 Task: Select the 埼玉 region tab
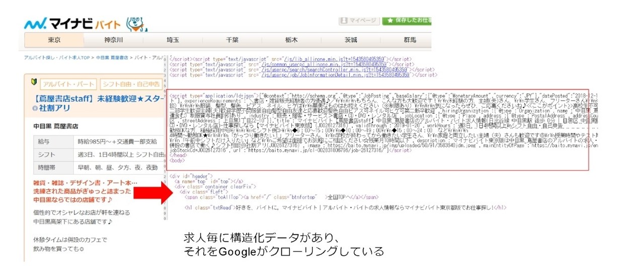coord(173,40)
